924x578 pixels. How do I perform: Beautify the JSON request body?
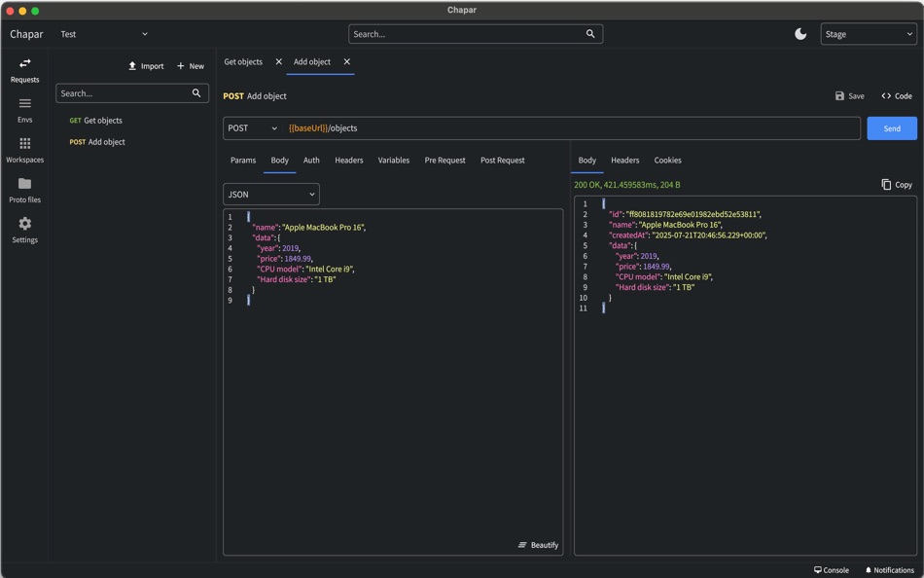[x=538, y=545]
